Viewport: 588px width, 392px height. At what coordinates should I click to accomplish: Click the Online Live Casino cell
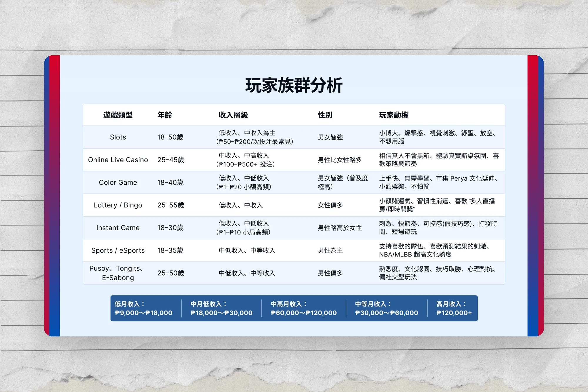[118, 160]
